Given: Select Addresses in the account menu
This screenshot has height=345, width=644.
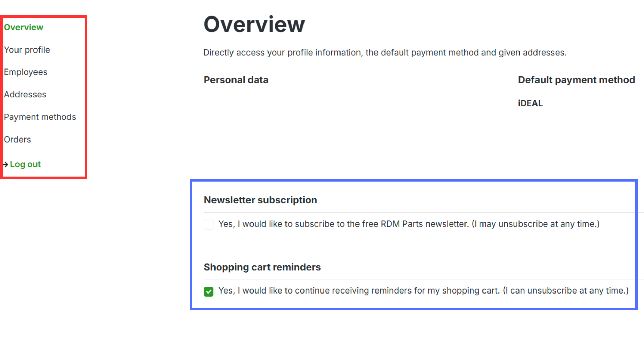Looking at the screenshot, I should (x=25, y=95).
